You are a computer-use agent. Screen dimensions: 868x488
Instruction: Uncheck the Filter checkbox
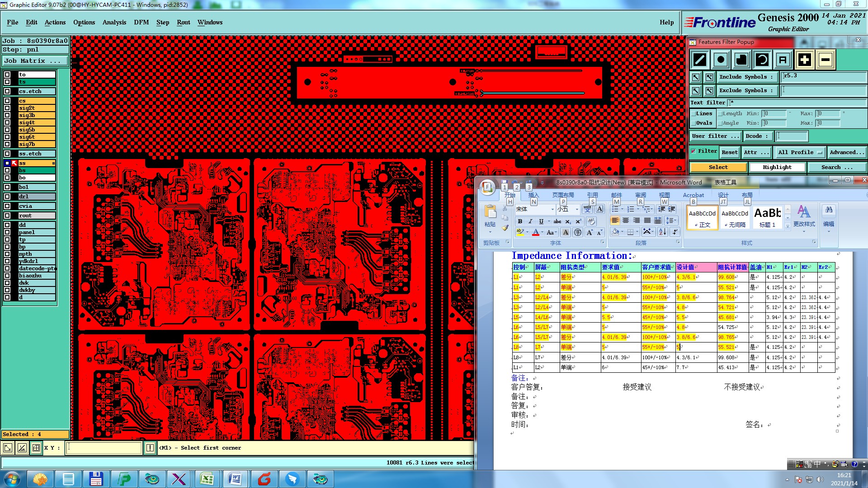tap(693, 151)
